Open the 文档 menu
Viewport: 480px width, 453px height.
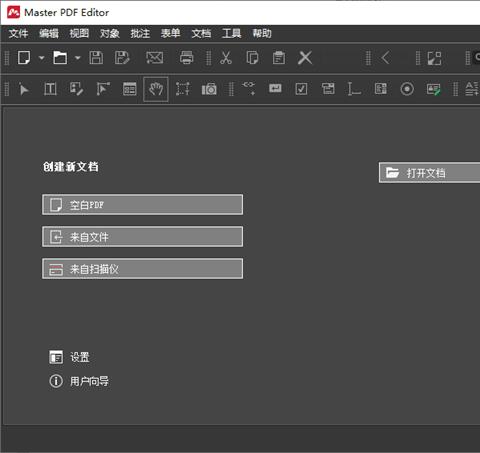[x=201, y=33]
